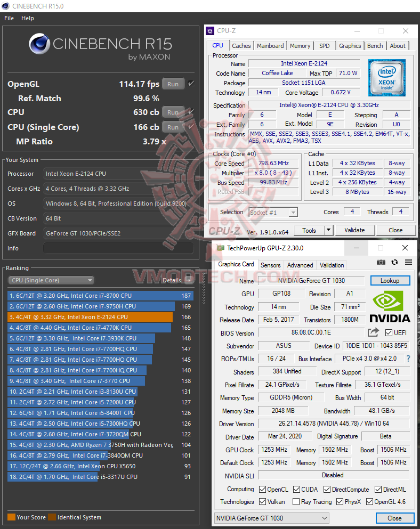Click the GFX Board GeForce GT 1030 field
420x529 pixels.
[118, 233]
